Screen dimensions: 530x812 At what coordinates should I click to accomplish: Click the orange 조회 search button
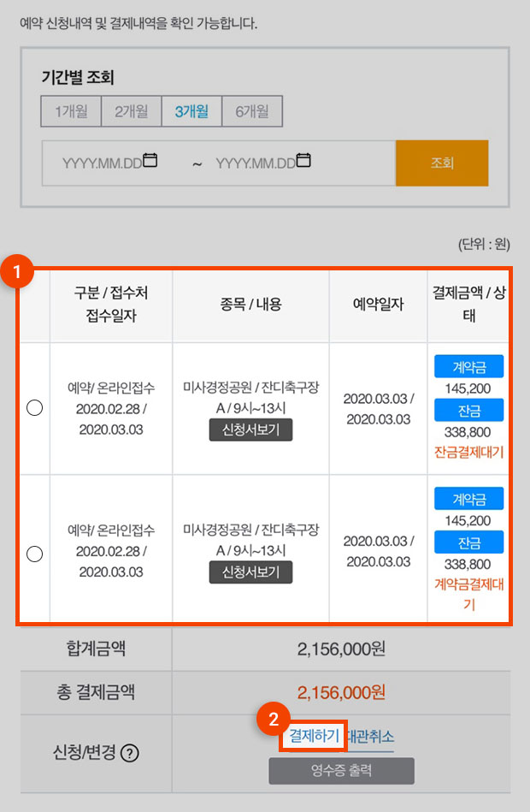click(x=442, y=163)
